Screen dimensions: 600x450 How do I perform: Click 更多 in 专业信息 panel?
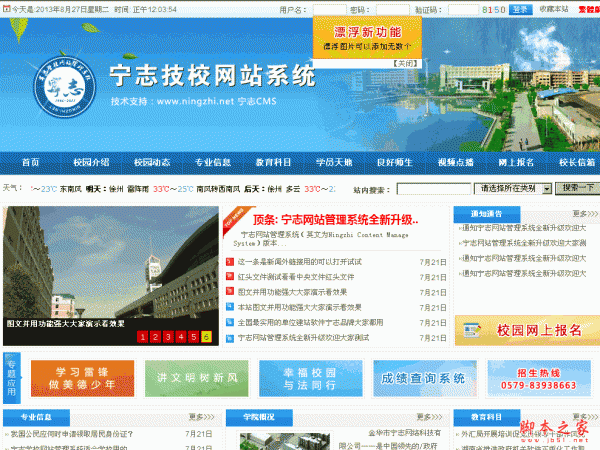(202, 417)
